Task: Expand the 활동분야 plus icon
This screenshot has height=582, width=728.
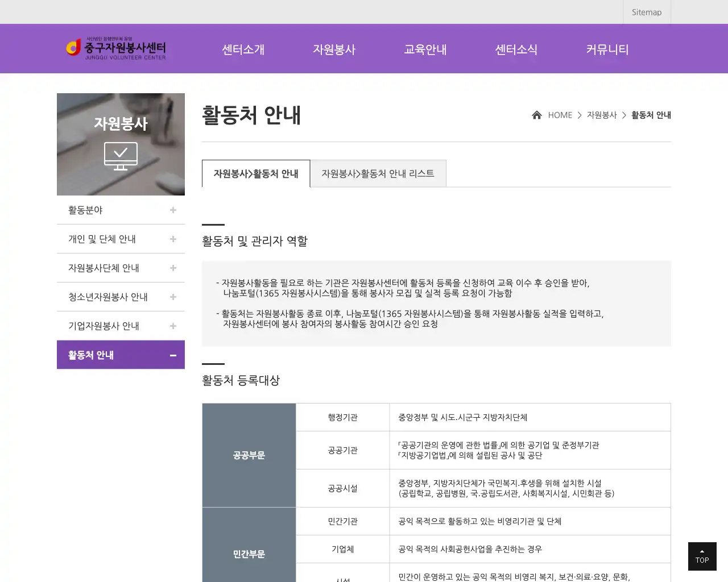Action: [173, 210]
